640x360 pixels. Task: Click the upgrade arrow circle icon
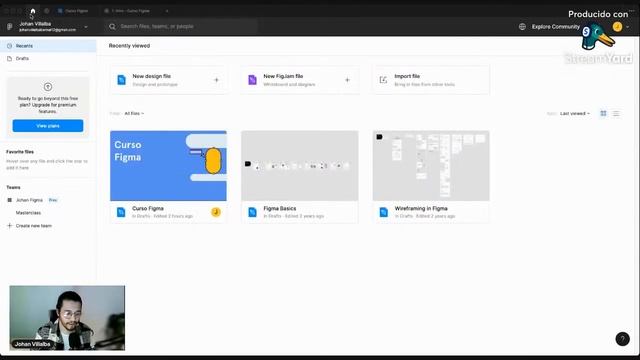pyautogui.click(x=48, y=87)
